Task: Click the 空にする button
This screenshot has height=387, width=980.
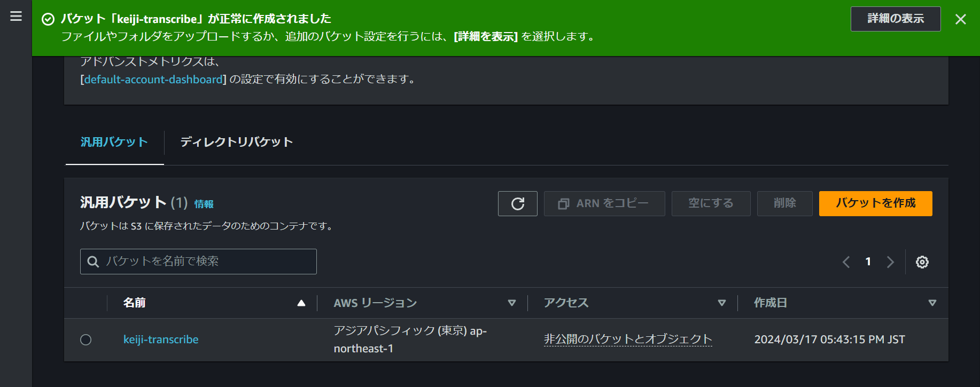Action: click(x=711, y=203)
